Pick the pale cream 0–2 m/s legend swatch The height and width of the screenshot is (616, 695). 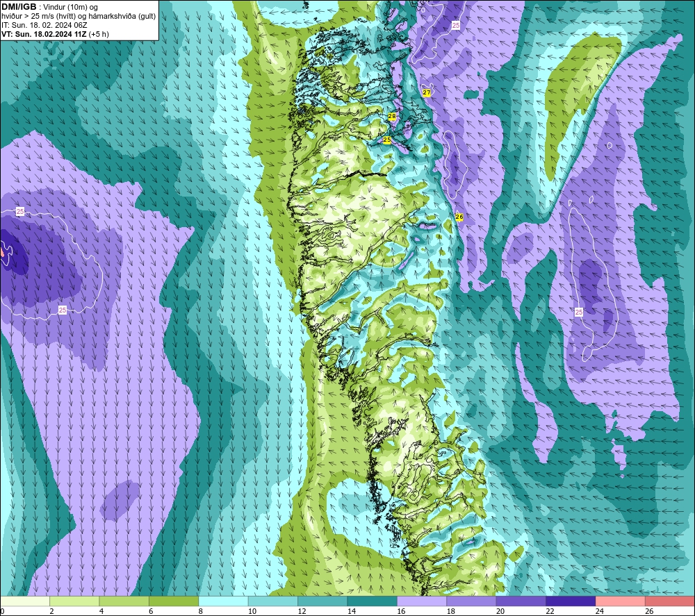(x=25, y=601)
